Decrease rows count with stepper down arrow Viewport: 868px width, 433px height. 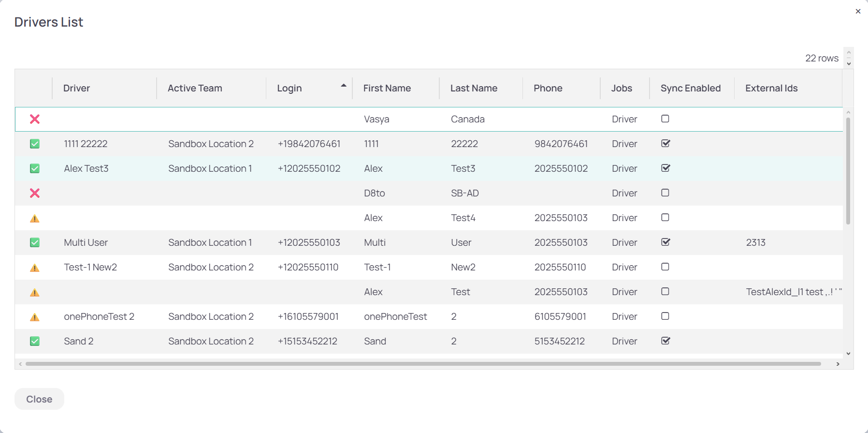tap(849, 63)
